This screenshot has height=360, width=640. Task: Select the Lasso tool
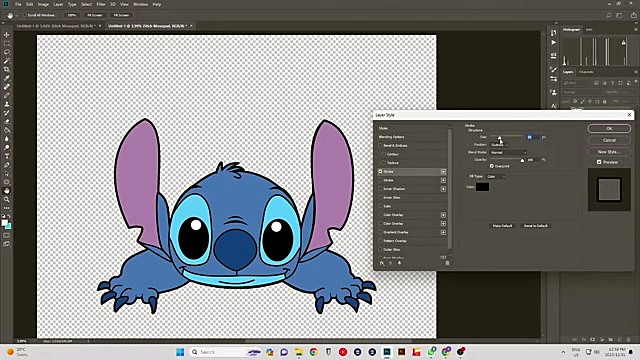[7, 52]
